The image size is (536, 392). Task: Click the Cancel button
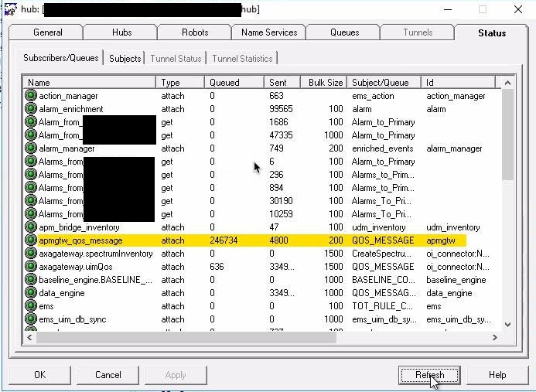coord(108,375)
